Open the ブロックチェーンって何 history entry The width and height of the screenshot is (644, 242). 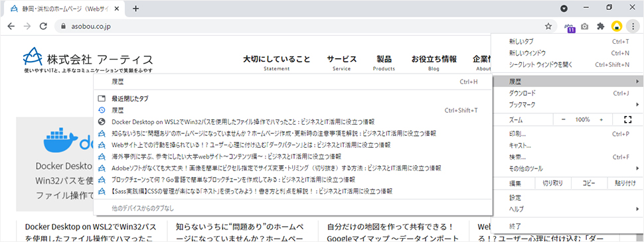pos(293,179)
